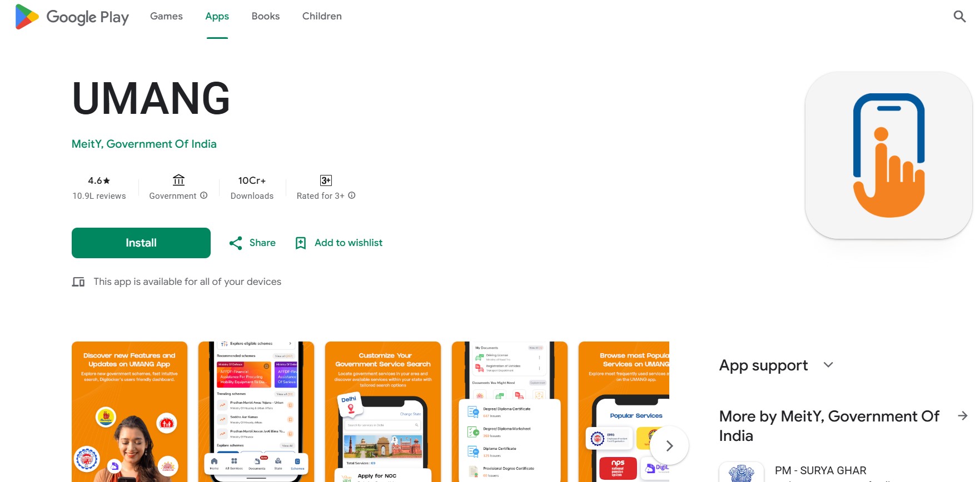Open More by MeitY arrow icon
This screenshot has width=980, height=482.
(x=963, y=416)
